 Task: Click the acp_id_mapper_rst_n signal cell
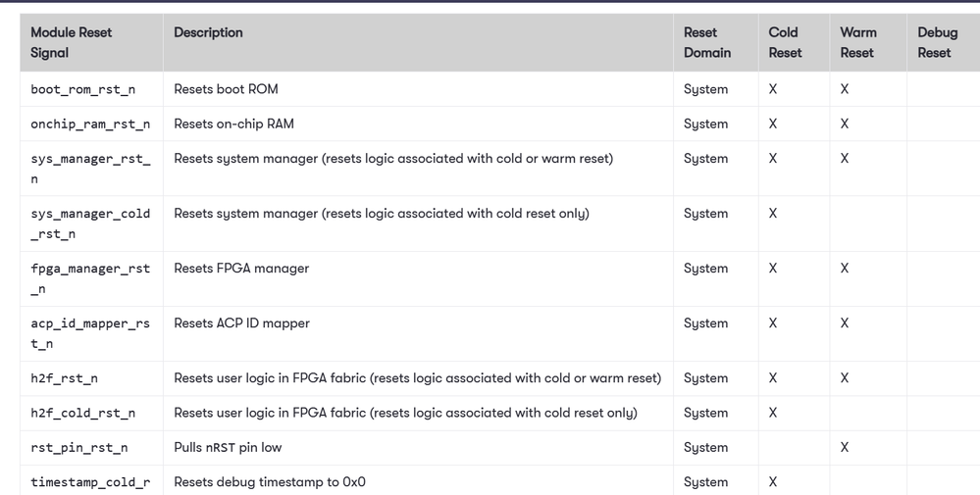coord(91,333)
